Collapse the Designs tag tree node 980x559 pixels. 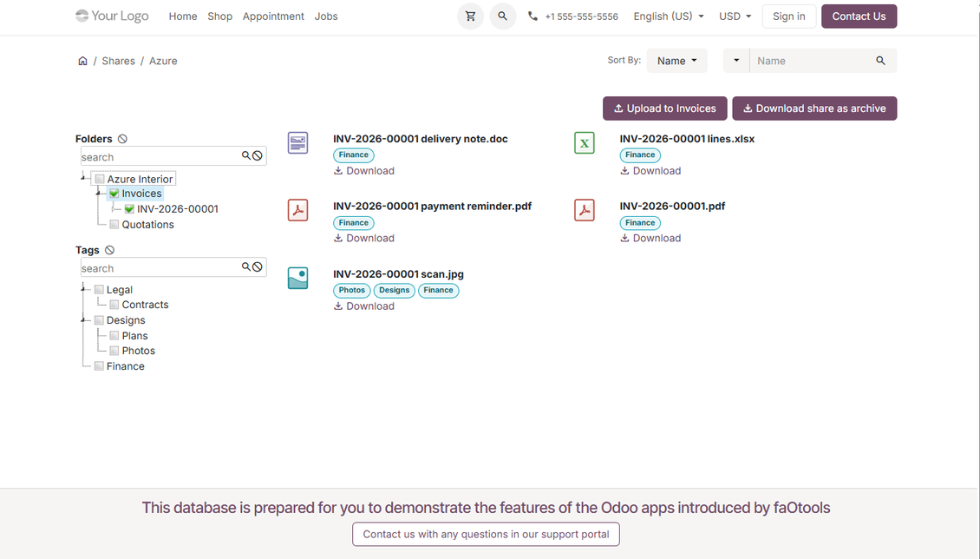(x=84, y=319)
